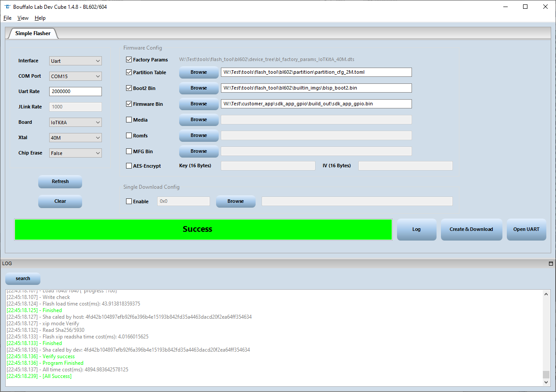
Task: Click the Media path field
Action: tap(316, 120)
